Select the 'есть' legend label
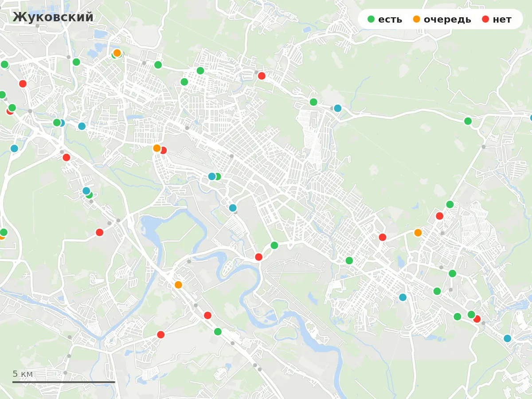 [x=390, y=20]
